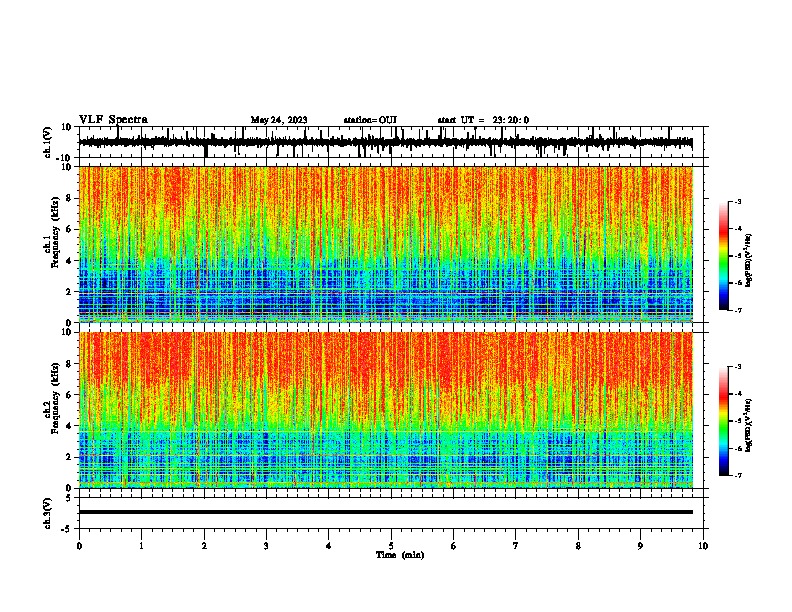The image size is (792, 612).
Task: Click the ch.1 spectrogram color scale bar
Action: click(723, 256)
